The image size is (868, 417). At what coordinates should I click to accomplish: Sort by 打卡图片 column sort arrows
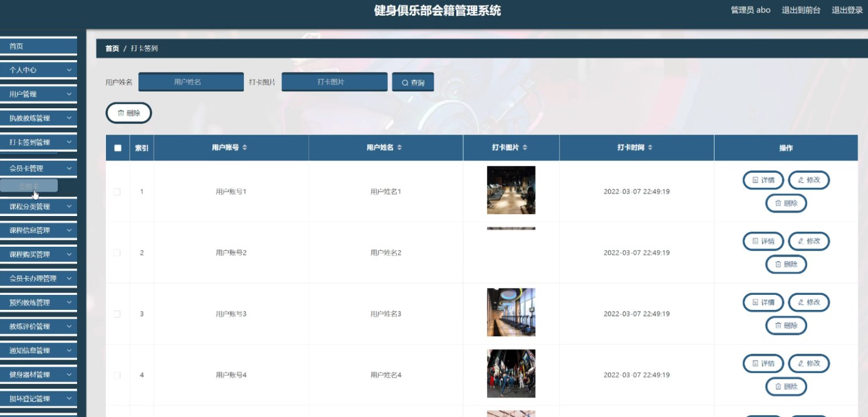coord(525,148)
